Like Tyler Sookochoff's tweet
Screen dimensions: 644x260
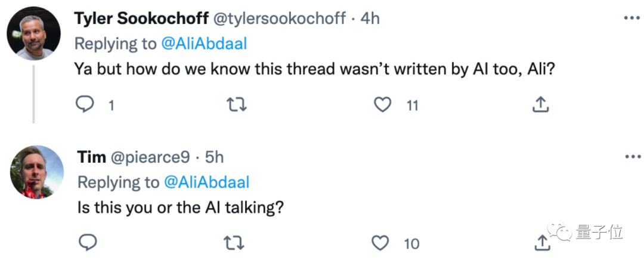click(382, 105)
